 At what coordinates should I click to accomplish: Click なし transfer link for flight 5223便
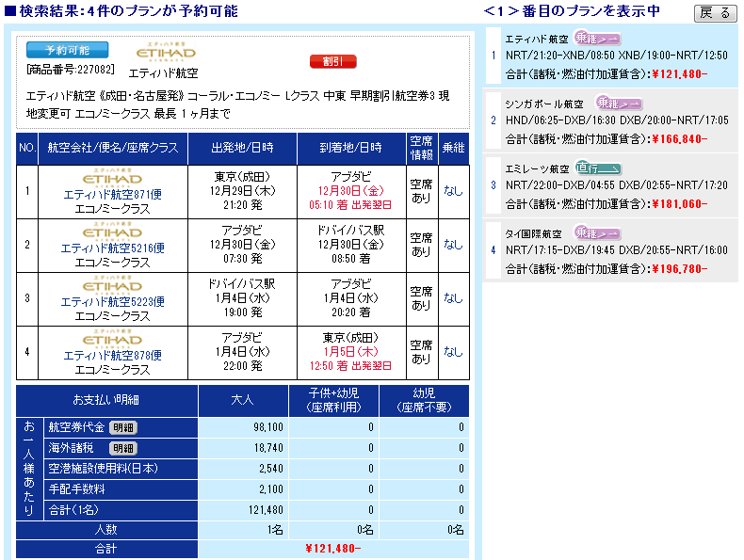point(453,297)
